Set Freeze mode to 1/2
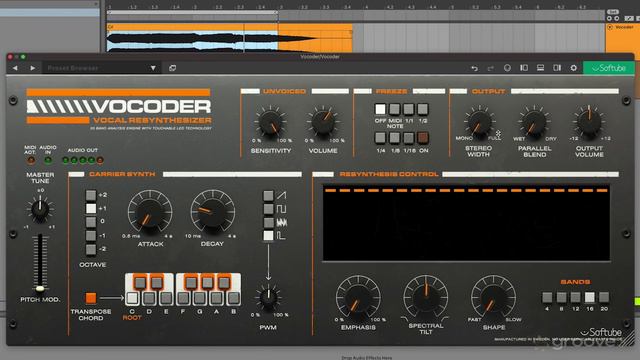This screenshot has width=640, height=360. tap(423, 109)
